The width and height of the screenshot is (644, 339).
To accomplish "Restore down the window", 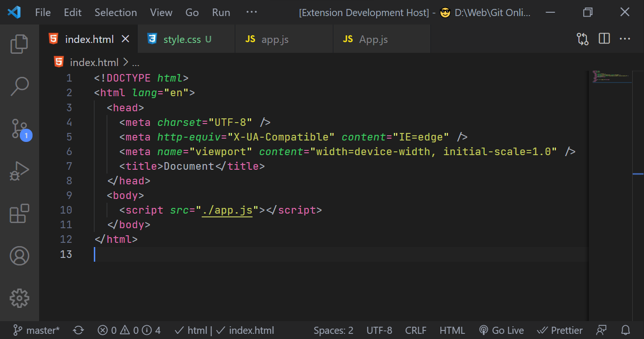I will (x=587, y=12).
